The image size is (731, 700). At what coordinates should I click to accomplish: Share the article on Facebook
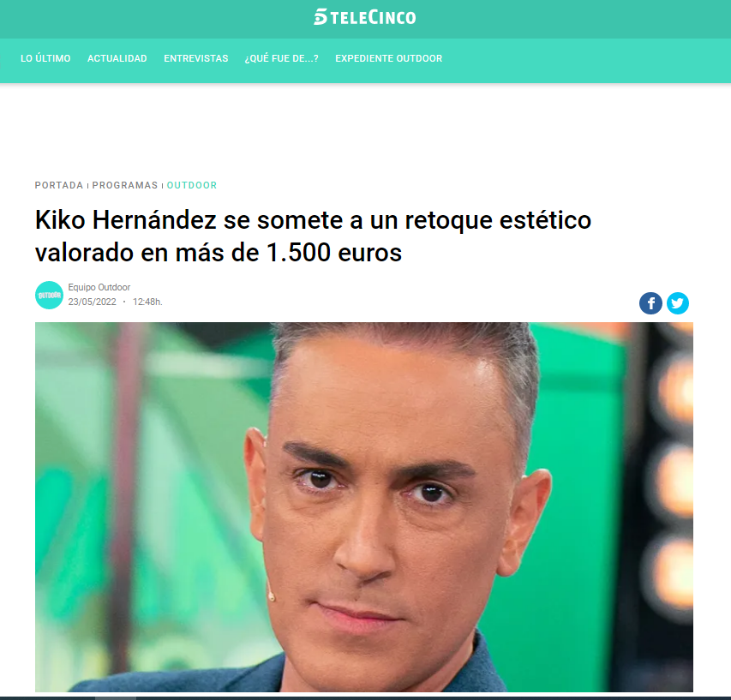[x=650, y=303]
